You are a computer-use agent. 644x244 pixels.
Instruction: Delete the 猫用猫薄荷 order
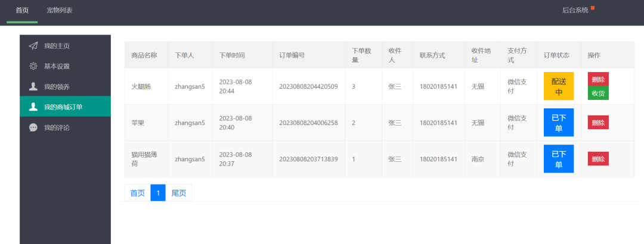[598, 159]
